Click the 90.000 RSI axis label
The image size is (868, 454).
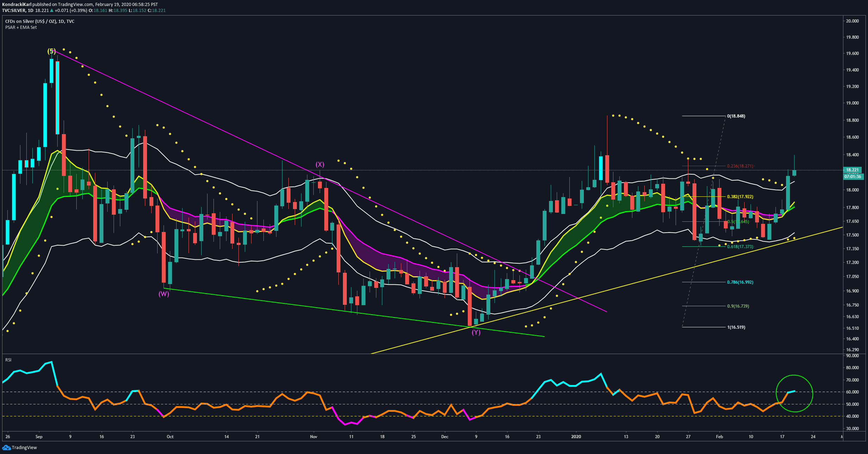(853, 356)
